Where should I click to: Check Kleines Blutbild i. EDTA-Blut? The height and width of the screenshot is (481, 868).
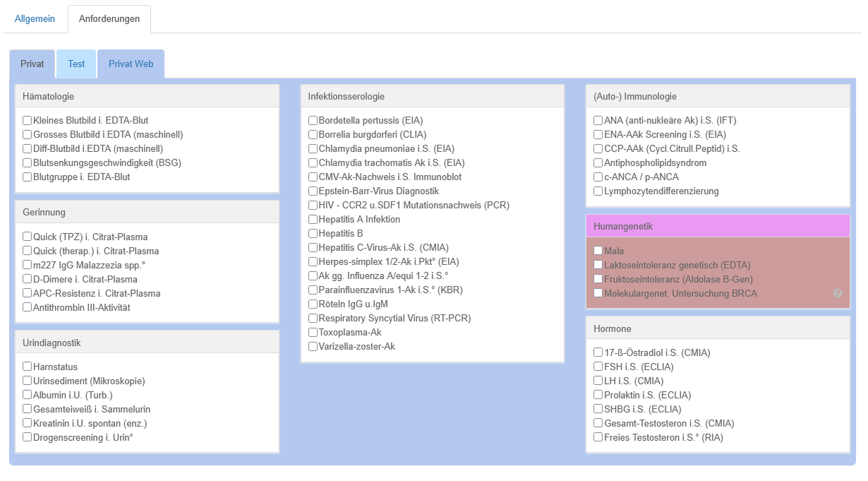28,121
